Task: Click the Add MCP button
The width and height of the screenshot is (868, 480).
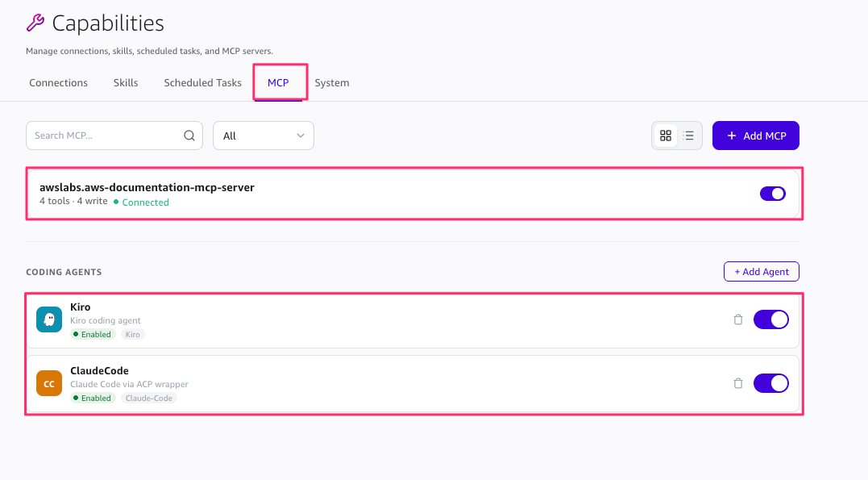Action: coord(756,136)
